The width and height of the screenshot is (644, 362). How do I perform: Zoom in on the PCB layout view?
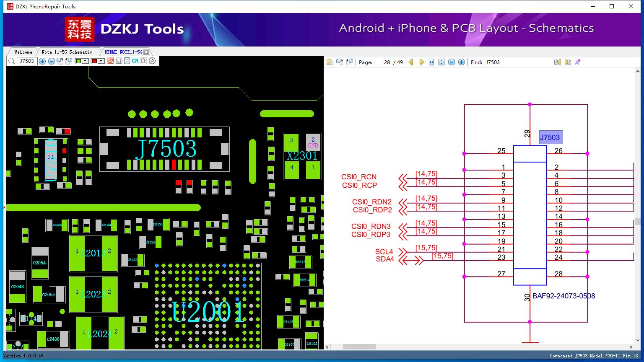(x=42, y=61)
